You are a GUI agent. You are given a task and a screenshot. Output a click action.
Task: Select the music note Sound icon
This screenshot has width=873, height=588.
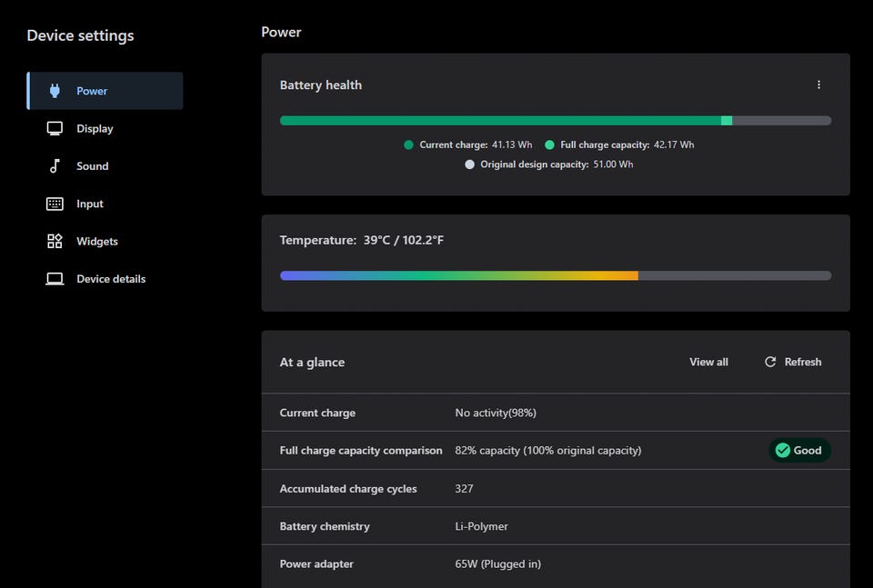(x=55, y=166)
